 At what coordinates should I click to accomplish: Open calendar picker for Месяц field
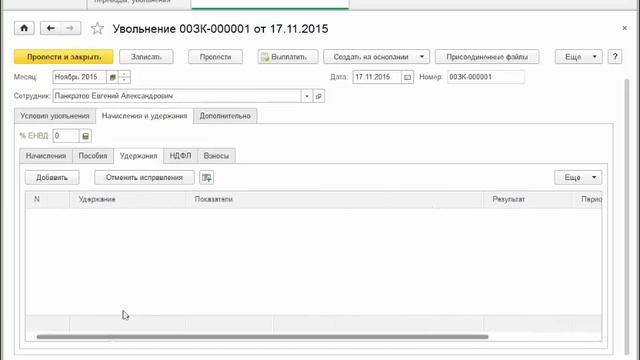[x=112, y=77]
